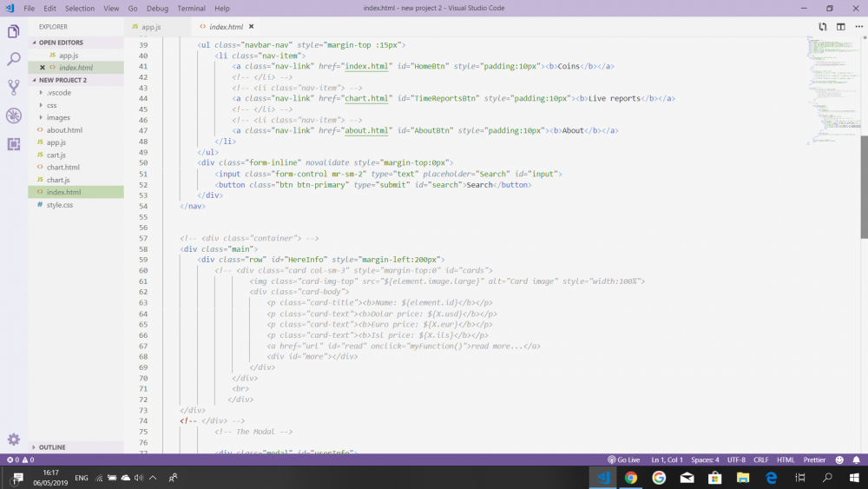Click the editor vertical scrollbar thumb
Viewport: 868px width, 489px height.
[x=865, y=188]
